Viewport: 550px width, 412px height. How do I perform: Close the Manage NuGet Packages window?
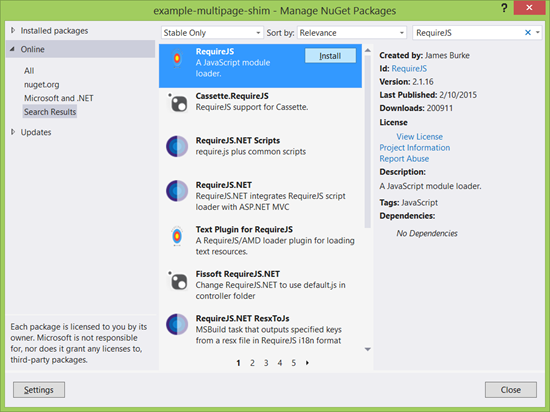pos(529,7)
